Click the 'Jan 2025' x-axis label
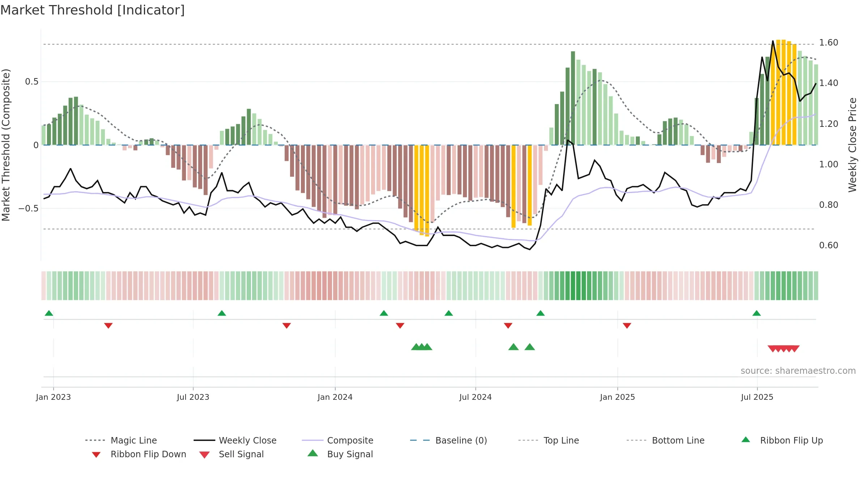This screenshot has height=488, width=868. [618, 397]
